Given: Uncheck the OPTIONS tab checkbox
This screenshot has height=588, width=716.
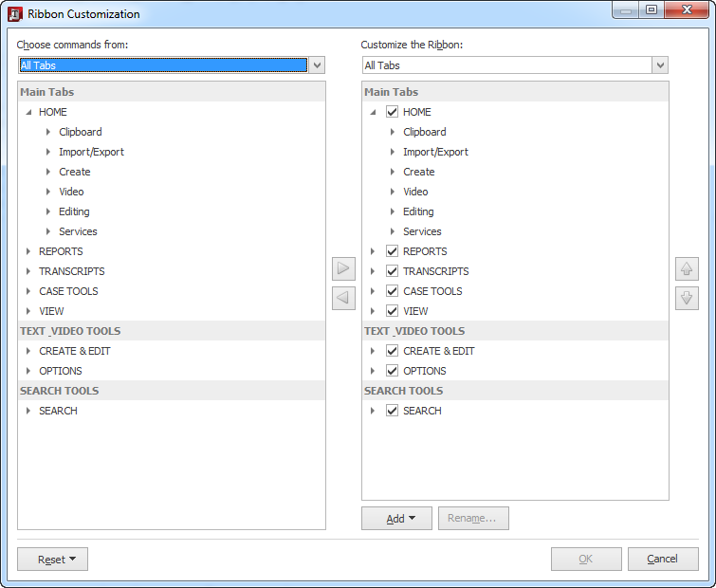Looking at the screenshot, I should point(392,371).
